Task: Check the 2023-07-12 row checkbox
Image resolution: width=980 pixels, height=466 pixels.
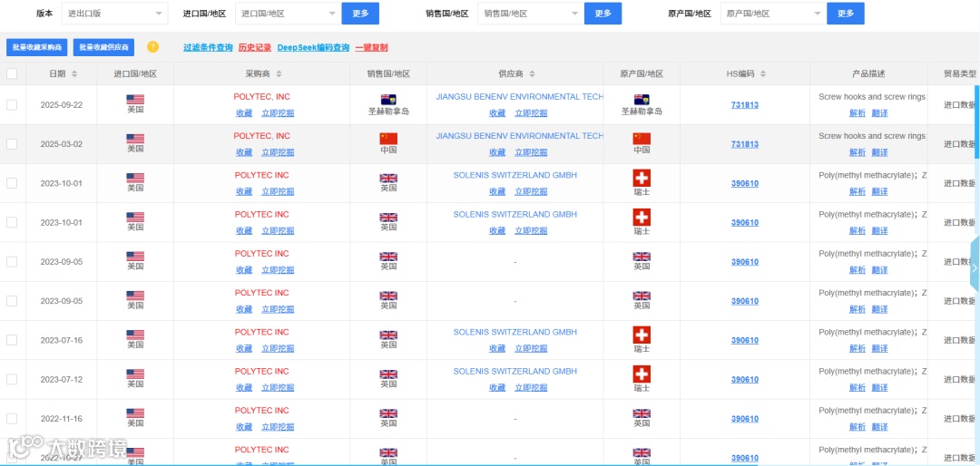Action: [x=12, y=379]
